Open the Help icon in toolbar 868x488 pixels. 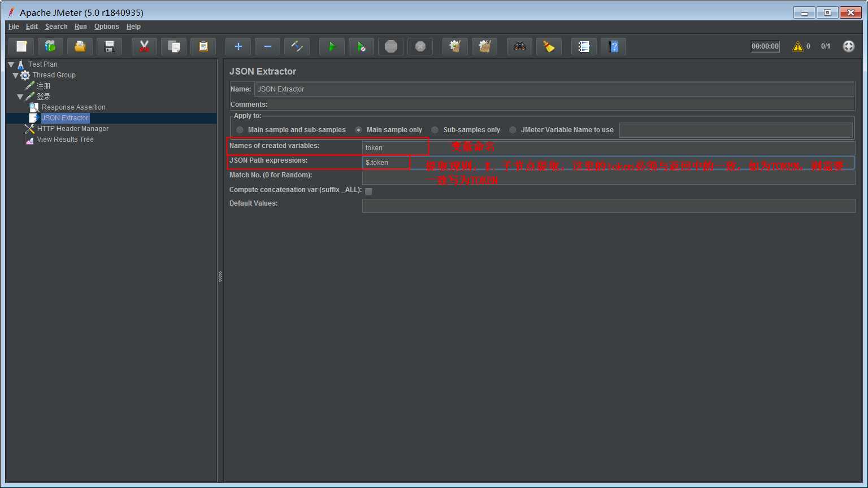tap(614, 46)
